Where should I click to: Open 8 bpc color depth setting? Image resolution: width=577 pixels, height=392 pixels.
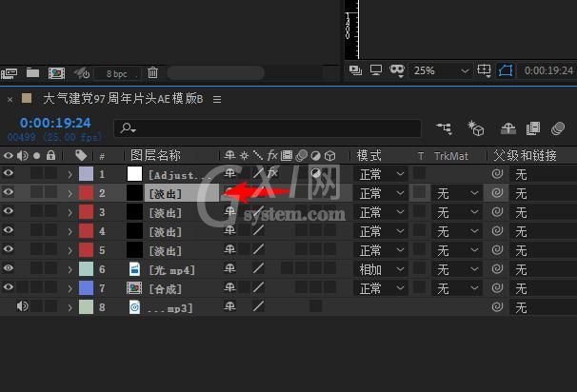[117, 73]
